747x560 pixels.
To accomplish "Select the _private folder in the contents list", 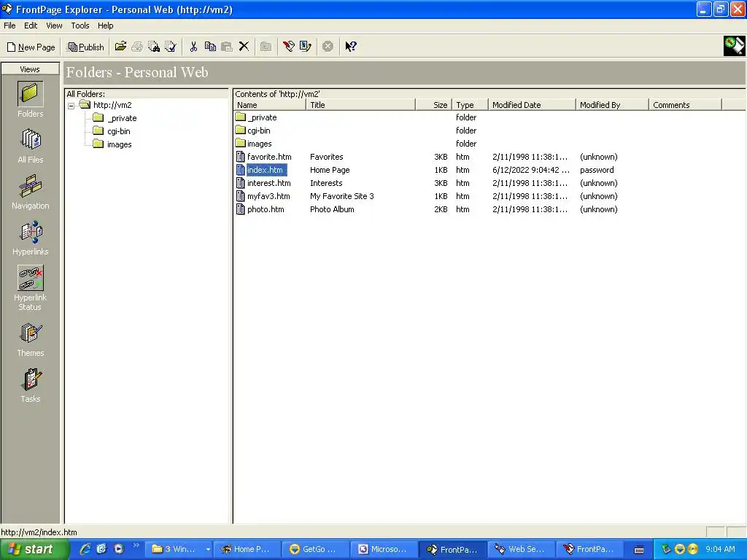I will tap(262, 117).
